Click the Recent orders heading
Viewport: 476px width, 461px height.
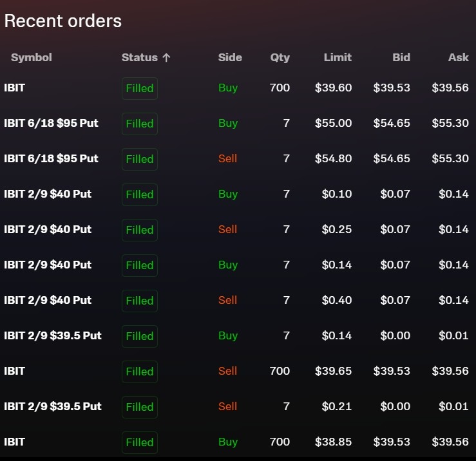click(x=63, y=21)
